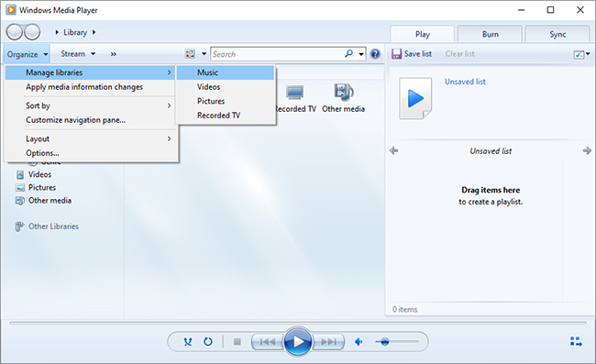Maximize the Windows Media Player window
Image resolution: width=596 pixels, height=364 pixels.
click(550, 10)
